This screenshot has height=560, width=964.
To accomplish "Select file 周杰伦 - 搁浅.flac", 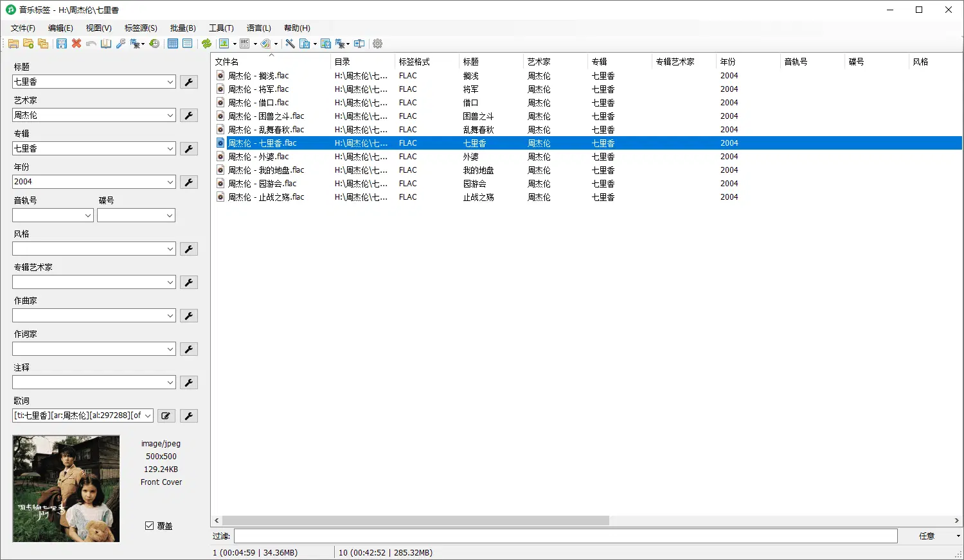I will click(258, 76).
